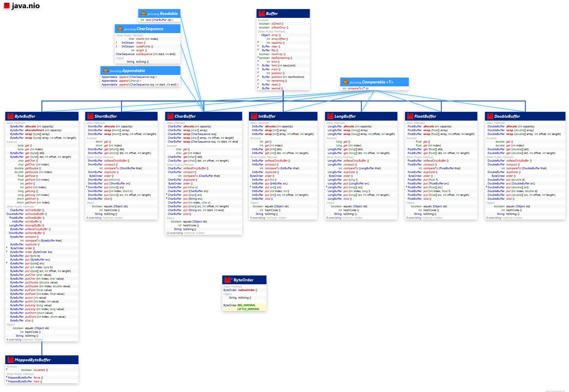Click the java.nio package heading

pyautogui.click(x=26, y=6)
